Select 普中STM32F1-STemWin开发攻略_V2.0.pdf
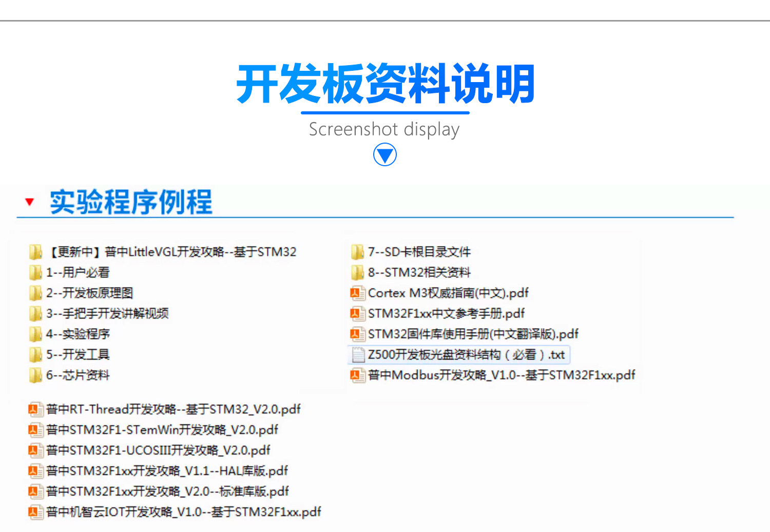 coord(162,430)
